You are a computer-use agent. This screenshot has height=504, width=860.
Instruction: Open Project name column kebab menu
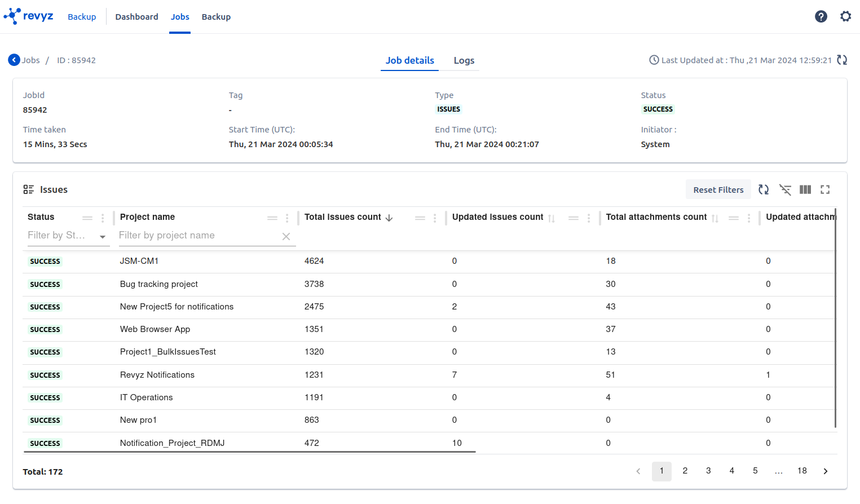coord(287,218)
